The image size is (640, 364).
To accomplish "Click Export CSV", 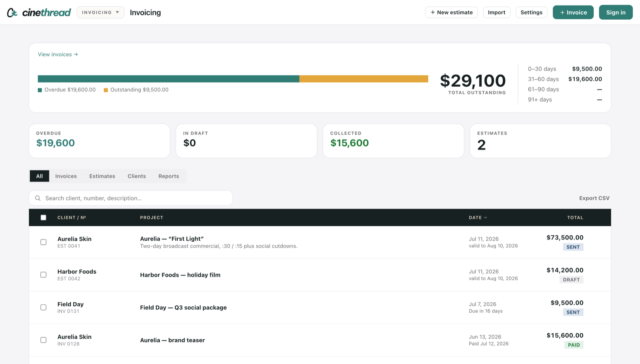I will 594,198.
